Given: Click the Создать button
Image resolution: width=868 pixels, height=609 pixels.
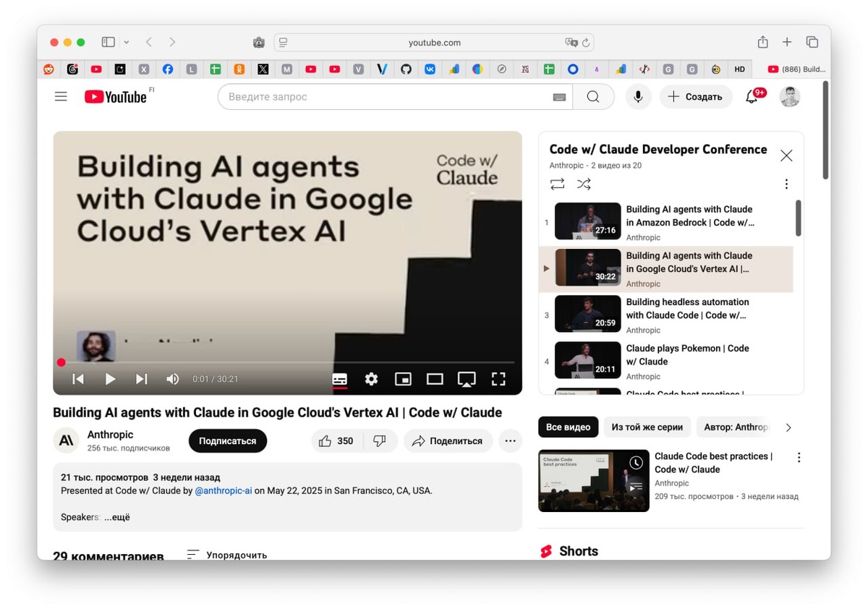Looking at the screenshot, I should [695, 97].
